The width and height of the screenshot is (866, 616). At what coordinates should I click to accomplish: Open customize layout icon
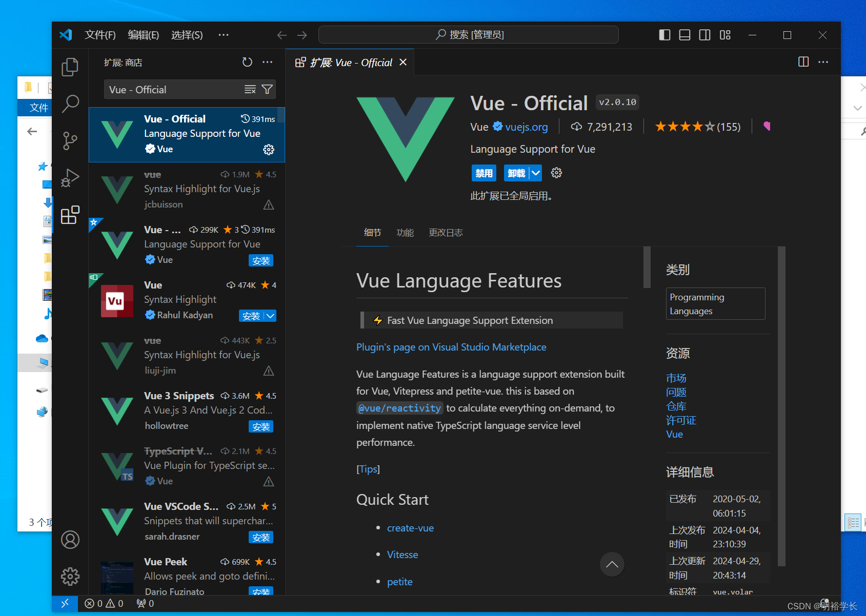coord(725,35)
